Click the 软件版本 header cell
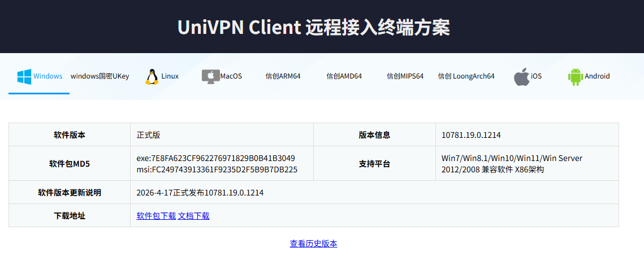644x265 pixels. tap(70, 134)
